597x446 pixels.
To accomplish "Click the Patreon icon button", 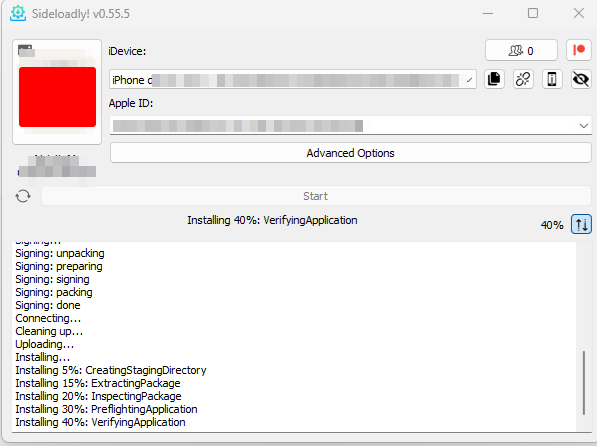I will pyautogui.click(x=579, y=50).
